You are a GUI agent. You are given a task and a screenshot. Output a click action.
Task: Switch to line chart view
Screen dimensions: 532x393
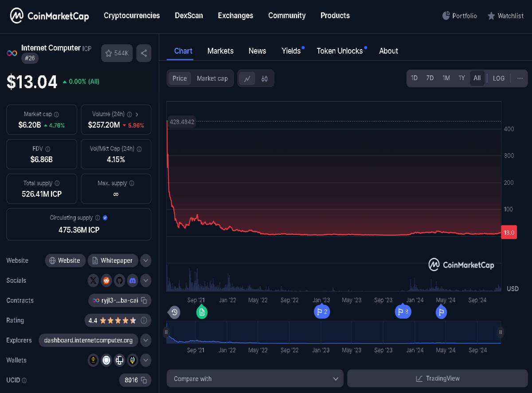click(x=247, y=78)
